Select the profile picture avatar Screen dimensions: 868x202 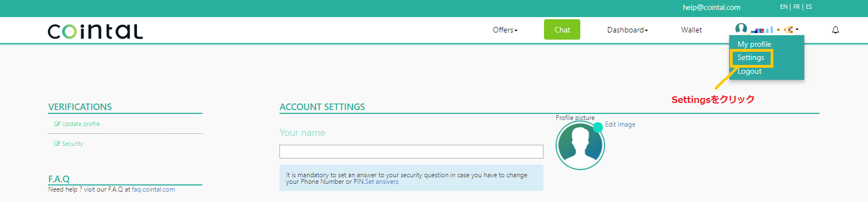pyautogui.click(x=580, y=145)
